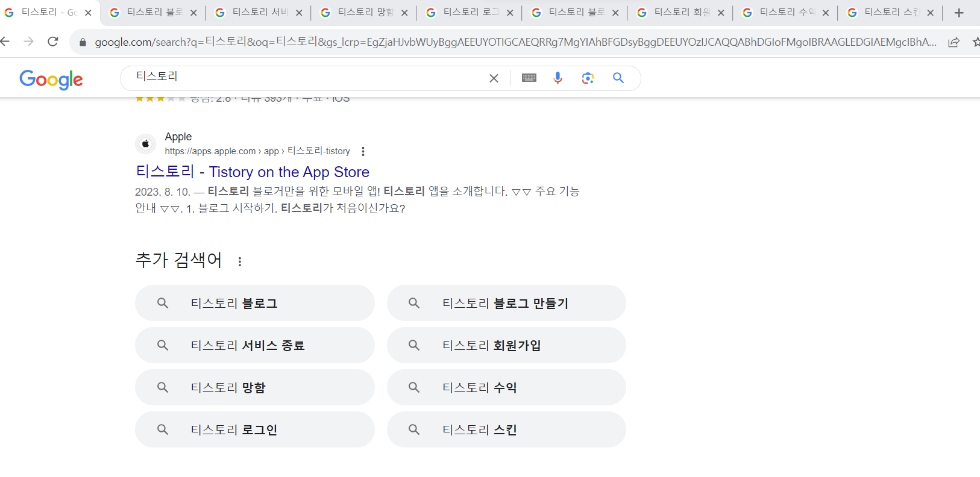Select related search 티스토리 블로그
The image size is (980, 477).
pyautogui.click(x=255, y=303)
